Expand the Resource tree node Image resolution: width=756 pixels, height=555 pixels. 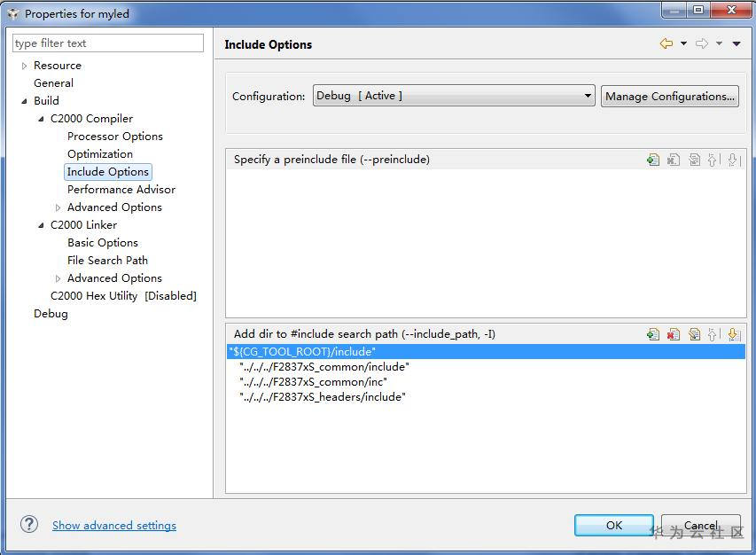[x=25, y=66]
